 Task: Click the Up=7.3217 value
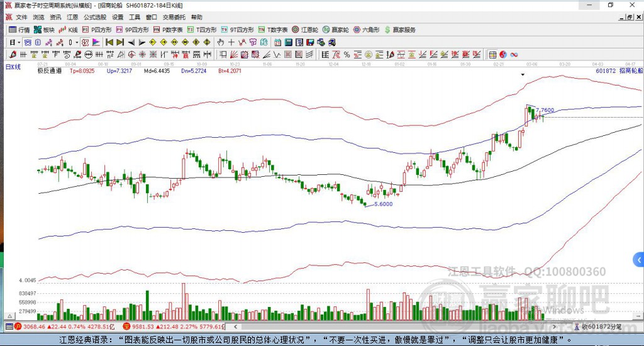(119, 70)
